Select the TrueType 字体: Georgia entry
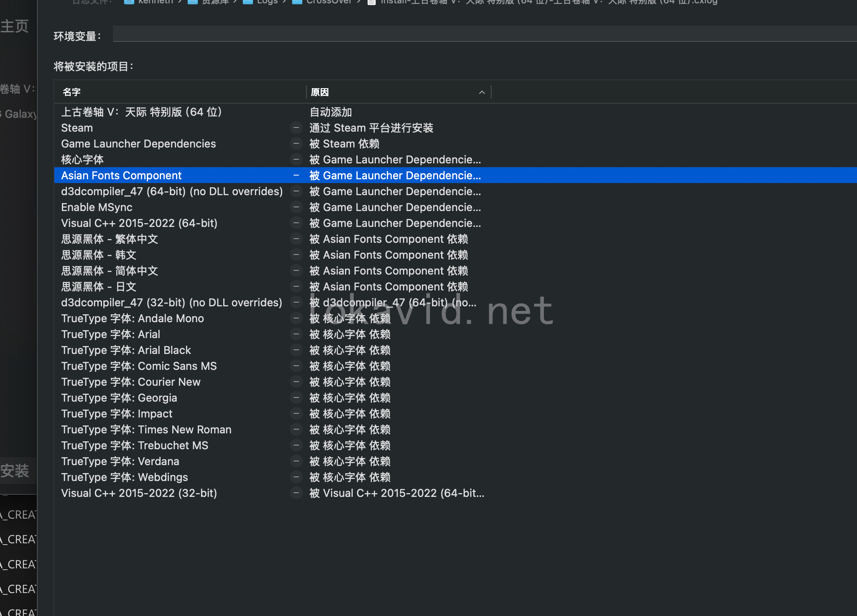This screenshot has height=616, width=857. tap(119, 398)
